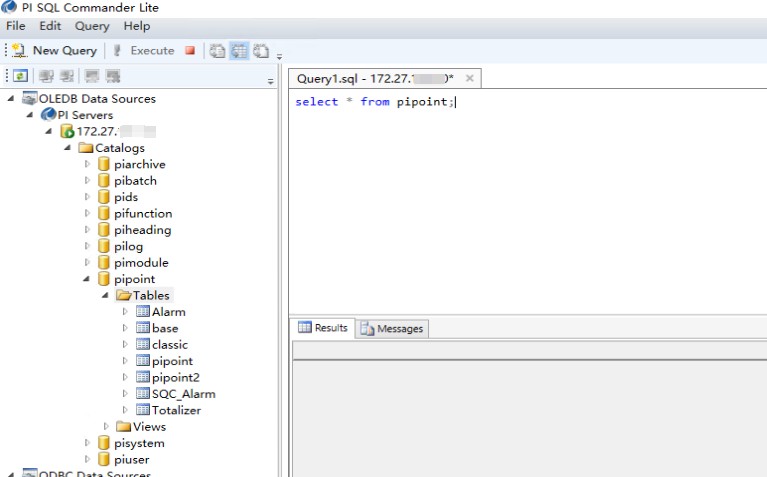Expand the pifunction catalog
The width and height of the screenshot is (767, 477).
click(x=87, y=213)
